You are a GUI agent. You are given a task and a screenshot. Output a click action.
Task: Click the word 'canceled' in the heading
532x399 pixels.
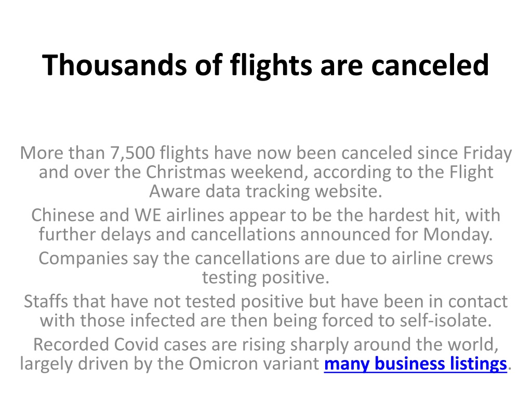coord(430,65)
